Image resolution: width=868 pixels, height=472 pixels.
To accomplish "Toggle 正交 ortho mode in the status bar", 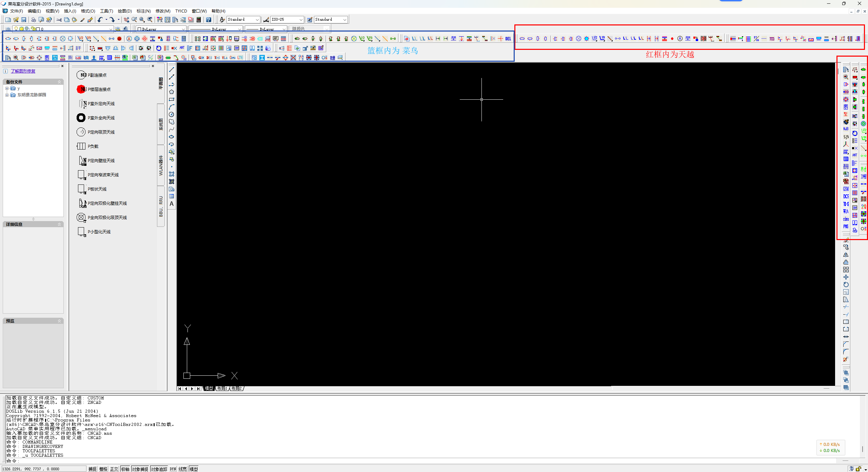I will tap(114, 469).
